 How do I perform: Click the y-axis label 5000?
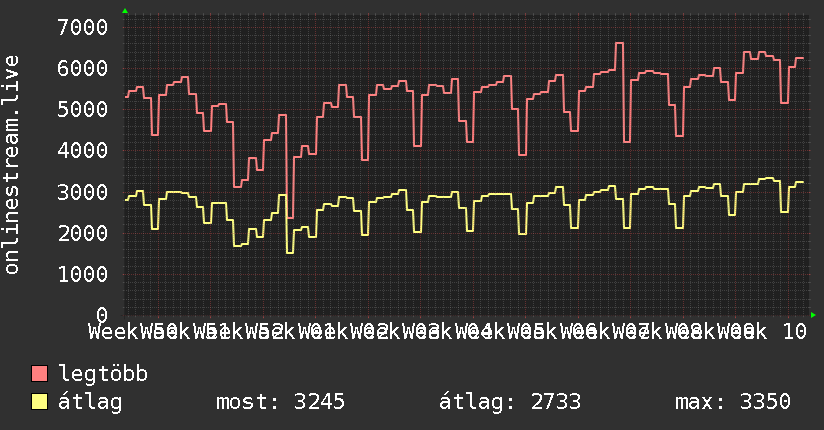pyautogui.click(x=83, y=109)
